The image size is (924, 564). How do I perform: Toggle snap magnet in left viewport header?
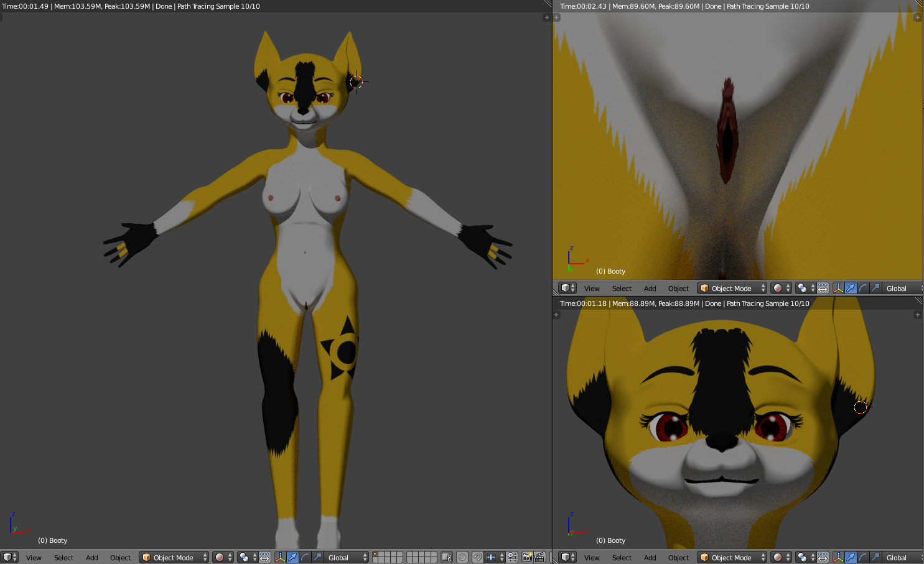point(477,557)
